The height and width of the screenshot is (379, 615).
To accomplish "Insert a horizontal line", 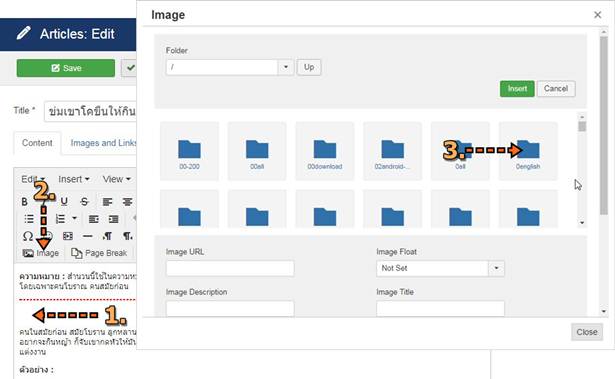I will [87, 236].
